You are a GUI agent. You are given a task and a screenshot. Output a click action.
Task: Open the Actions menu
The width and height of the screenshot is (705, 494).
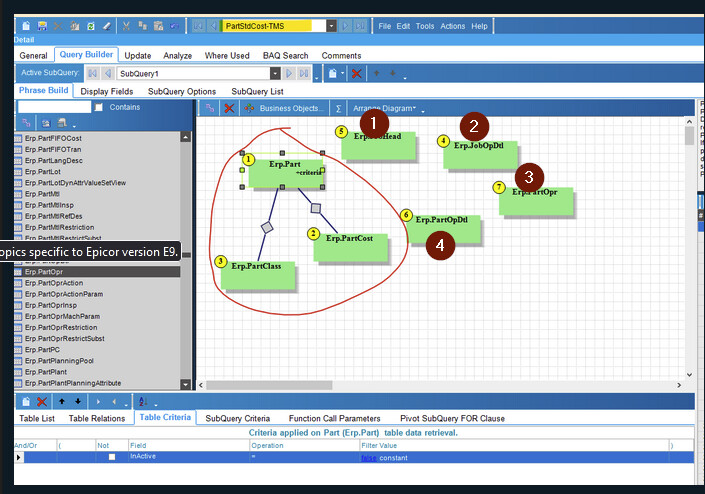(452, 26)
